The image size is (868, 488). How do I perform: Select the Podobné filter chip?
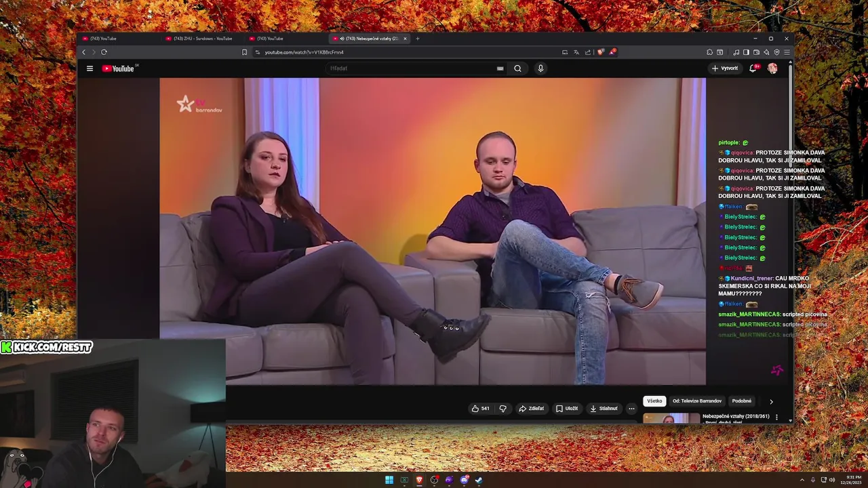pyautogui.click(x=742, y=401)
